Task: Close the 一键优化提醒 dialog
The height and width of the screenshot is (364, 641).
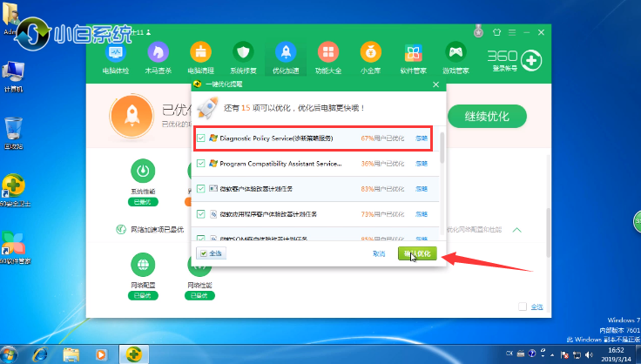Action: click(435, 84)
